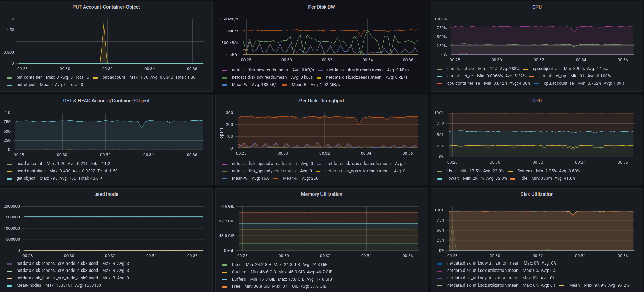Toggle the get object legend series

point(26,178)
